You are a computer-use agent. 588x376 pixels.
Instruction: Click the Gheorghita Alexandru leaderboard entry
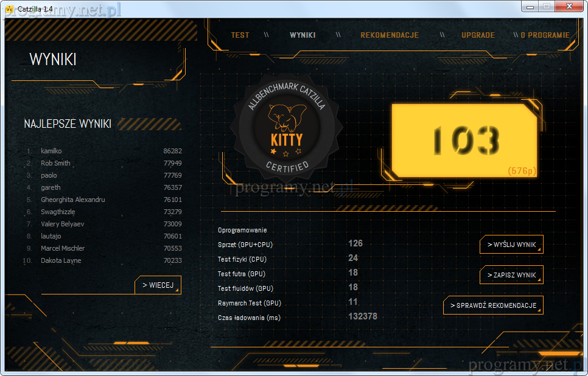(73, 200)
